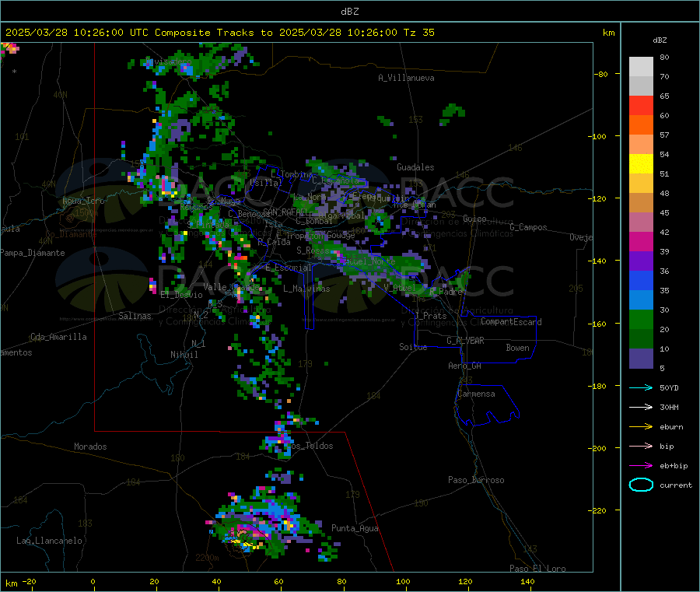Click the -80 km vertical axis tick
The width and height of the screenshot is (700, 592).
601,74
